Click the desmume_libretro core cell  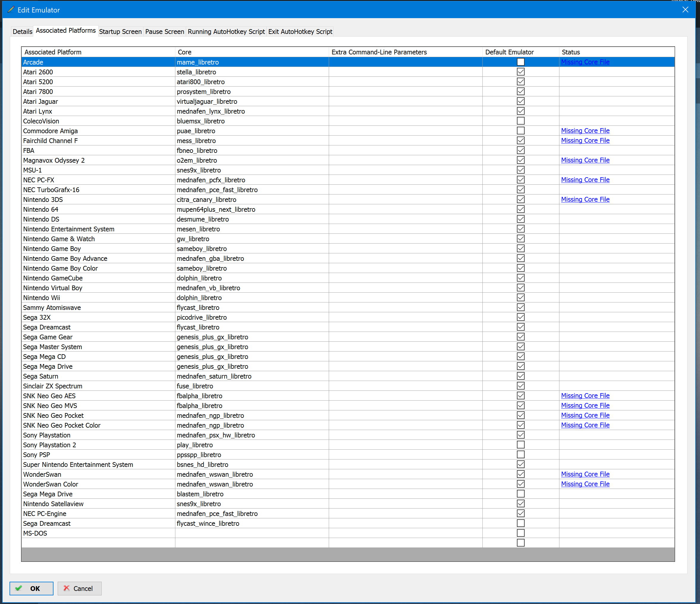252,219
